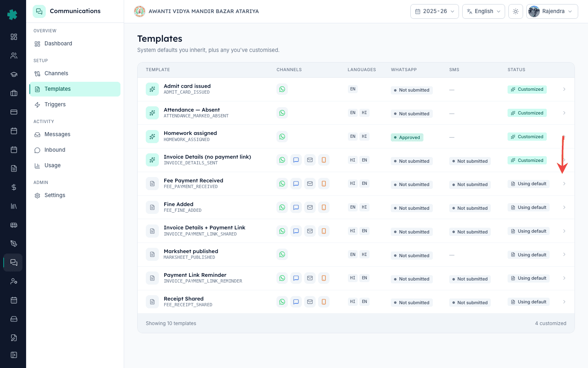Open the pen nib icon in dark rail
Image resolution: width=588 pixels, height=368 pixels.
click(x=14, y=244)
